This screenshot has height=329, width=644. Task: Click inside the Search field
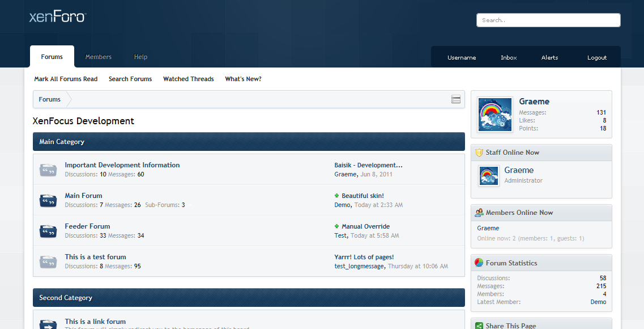click(548, 20)
